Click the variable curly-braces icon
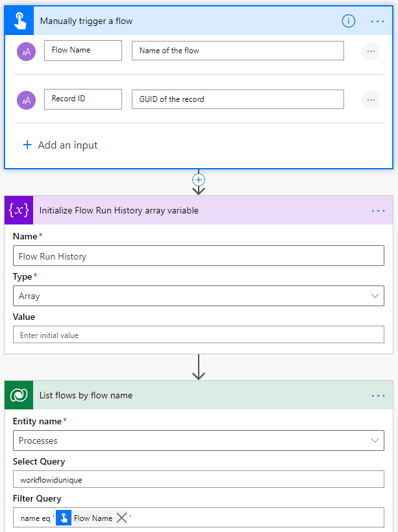 pos(18,210)
